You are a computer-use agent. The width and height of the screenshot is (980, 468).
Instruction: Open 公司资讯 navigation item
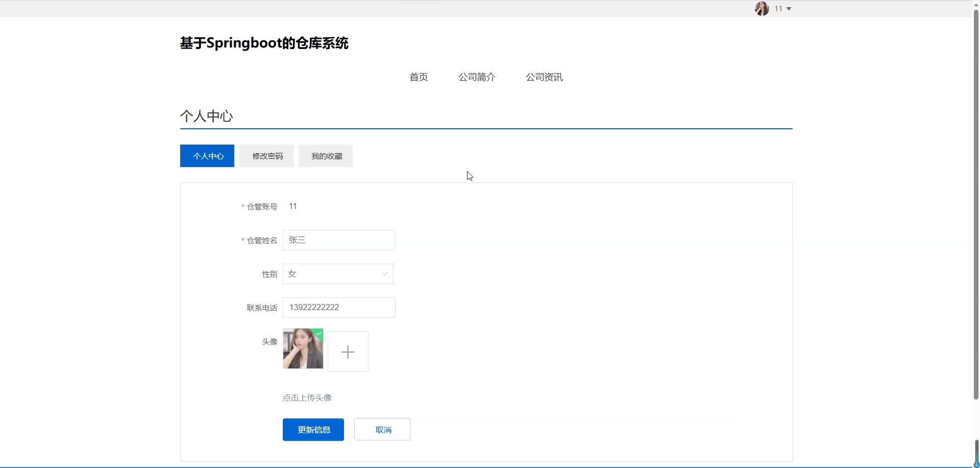[544, 77]
